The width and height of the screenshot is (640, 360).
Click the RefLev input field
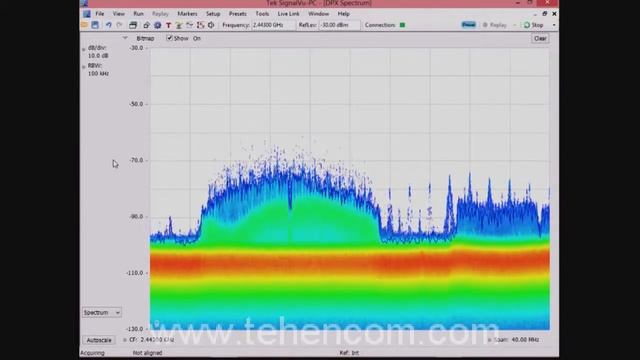tap(340, 25)
